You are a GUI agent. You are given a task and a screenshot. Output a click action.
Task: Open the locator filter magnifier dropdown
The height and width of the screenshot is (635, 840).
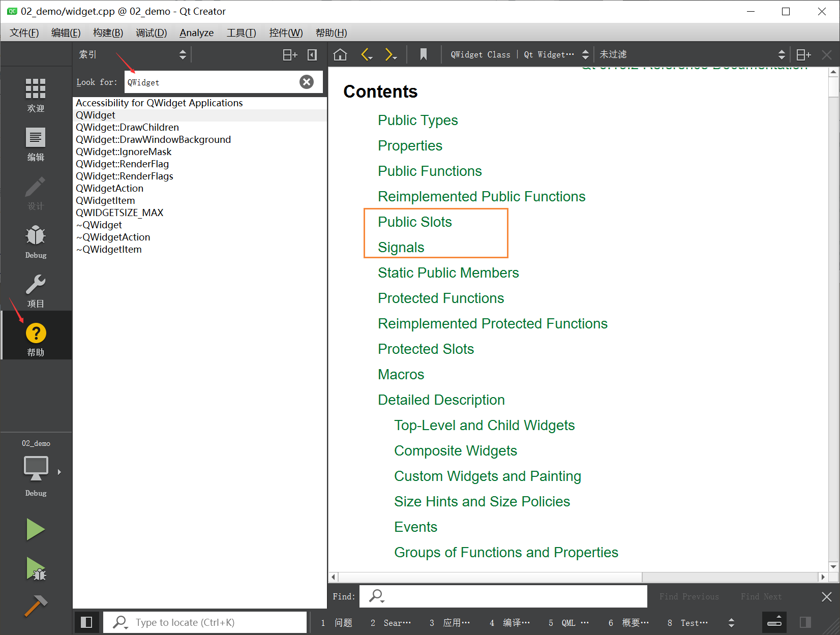(121, 622)
